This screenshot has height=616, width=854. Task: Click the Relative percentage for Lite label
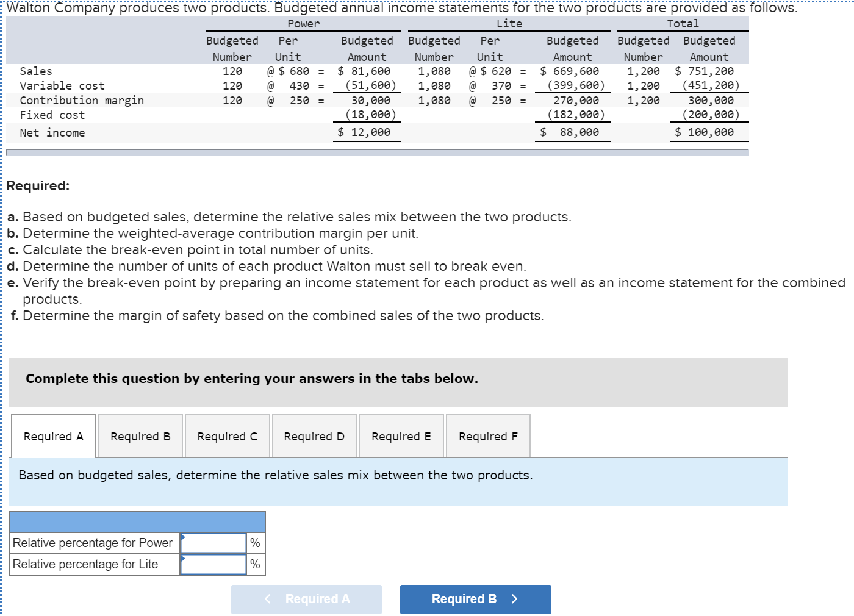point(85,564)
